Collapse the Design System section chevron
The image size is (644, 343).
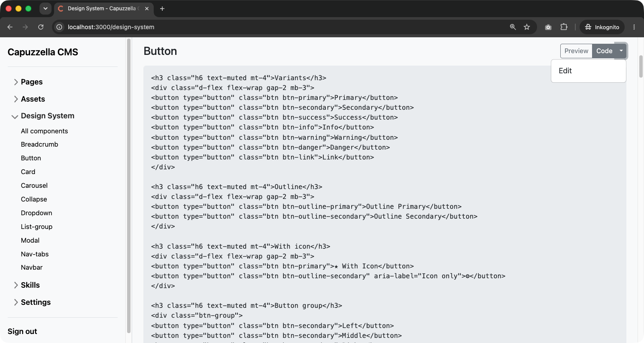(x=15, y=116)
